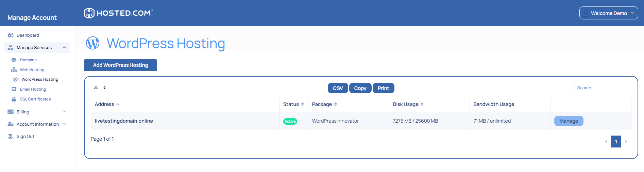Click the Email Hosting envelope icon

pos(14,89)
